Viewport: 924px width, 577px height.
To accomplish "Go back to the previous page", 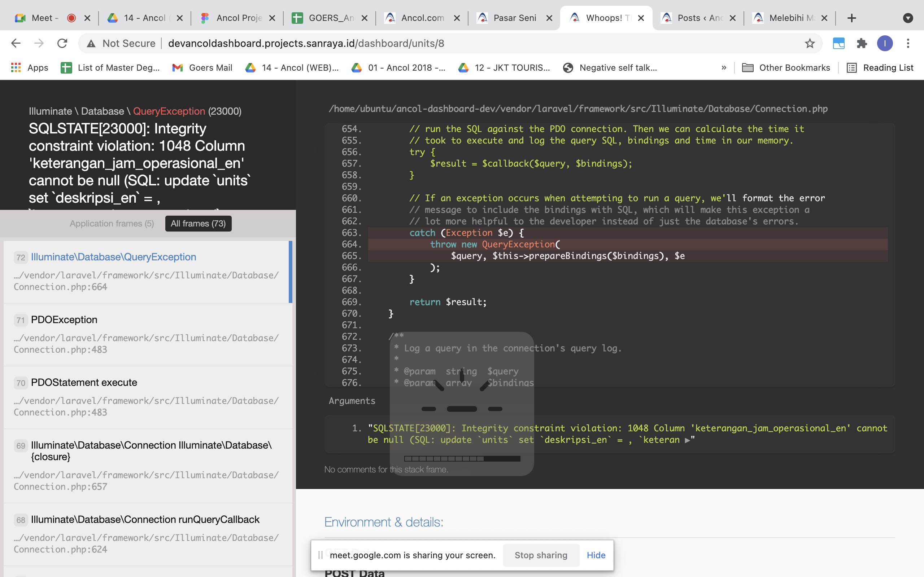I will (16, 44).
